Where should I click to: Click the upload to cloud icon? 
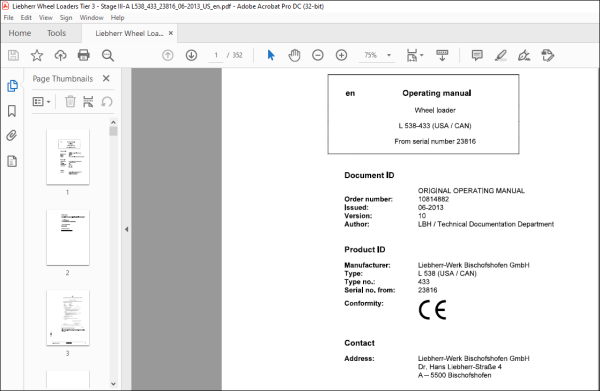(60, 55)
